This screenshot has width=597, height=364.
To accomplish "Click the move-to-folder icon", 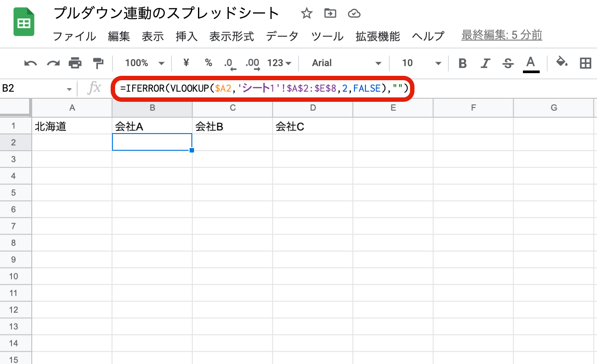I will (330, 14).
